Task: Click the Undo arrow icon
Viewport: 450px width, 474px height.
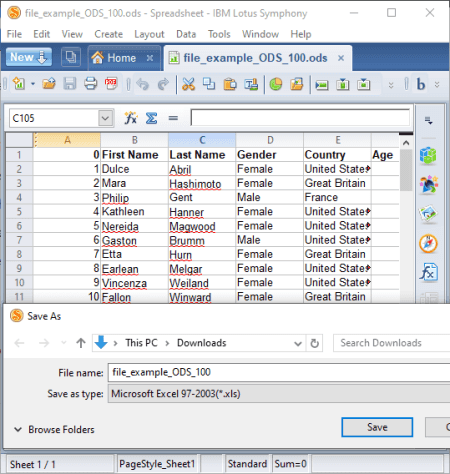Action: click(143, 84)
